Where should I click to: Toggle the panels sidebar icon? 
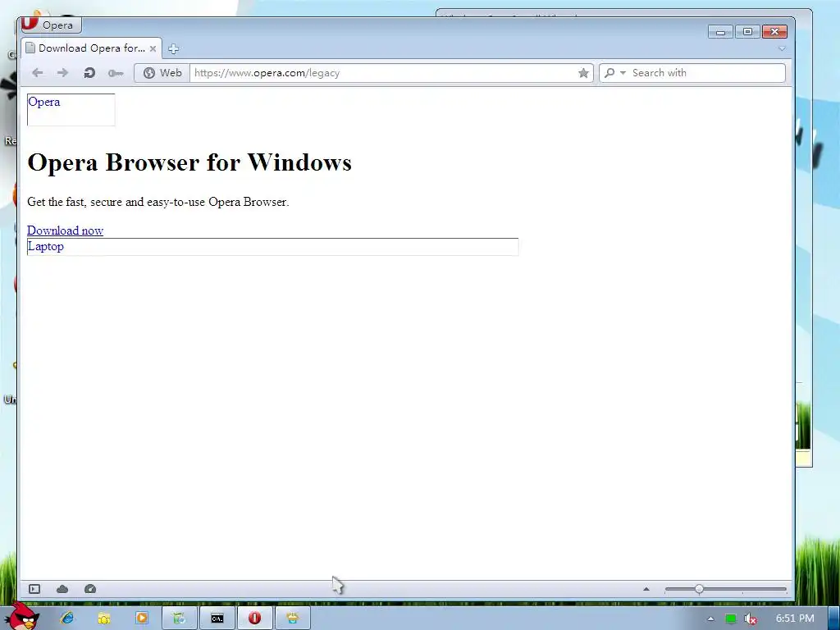point(34,589)
